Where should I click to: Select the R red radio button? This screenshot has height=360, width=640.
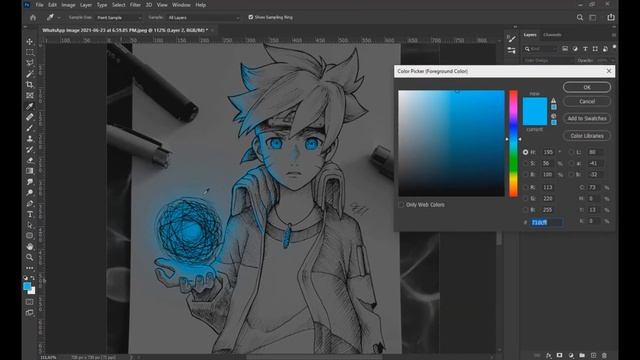click(525, 187)
